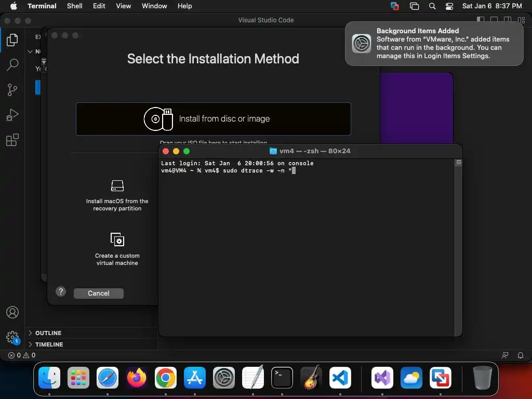The image size is (532, 399).
Task: Open Source Control in VS Code sidebar
Action: (x=12, y=90)
